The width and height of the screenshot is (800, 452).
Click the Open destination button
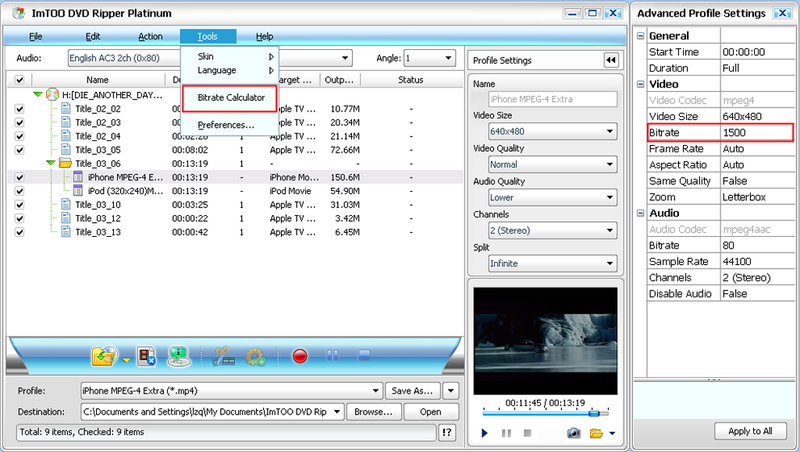pyautogui.click(x=431, y=412)
